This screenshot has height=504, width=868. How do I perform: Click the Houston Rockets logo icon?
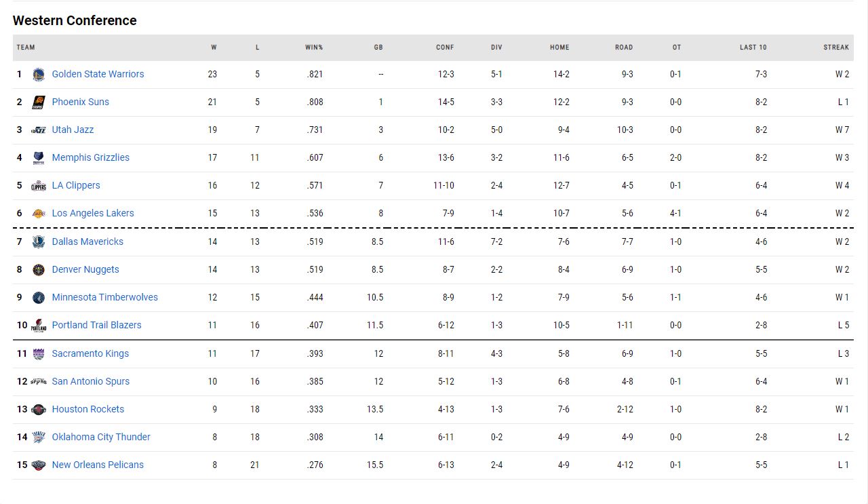[x=39, y=409]
